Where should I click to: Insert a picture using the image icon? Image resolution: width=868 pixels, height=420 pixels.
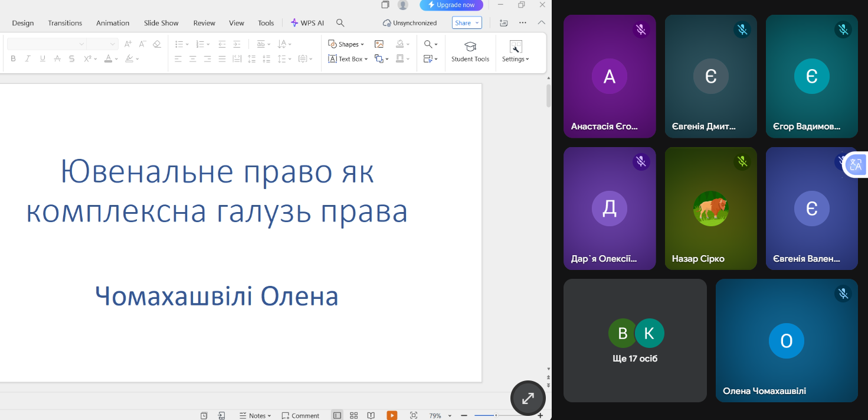pyautogui.click(x=379, y=44)
